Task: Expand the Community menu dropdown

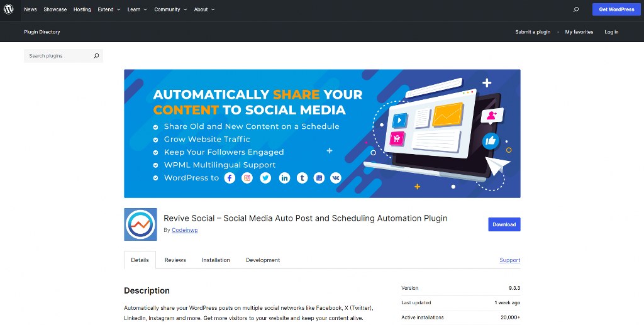Action: tap(170, 9)
